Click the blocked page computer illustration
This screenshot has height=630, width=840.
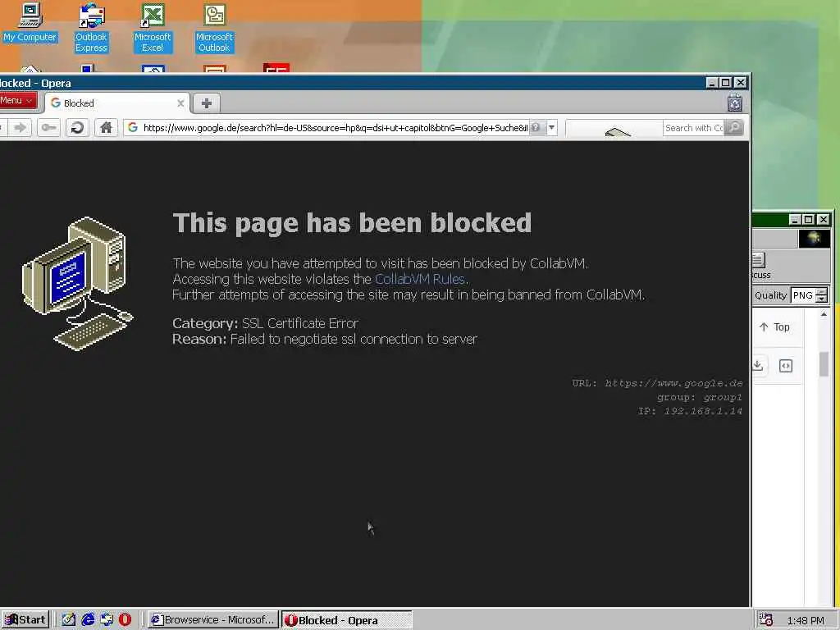pyautogui.click(x=78, y=283)
